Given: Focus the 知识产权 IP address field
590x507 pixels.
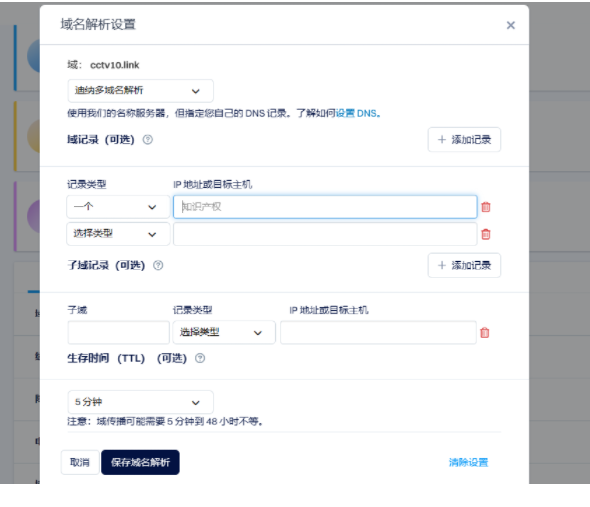Looking at the screenshot, I should [x=325, y=207].
